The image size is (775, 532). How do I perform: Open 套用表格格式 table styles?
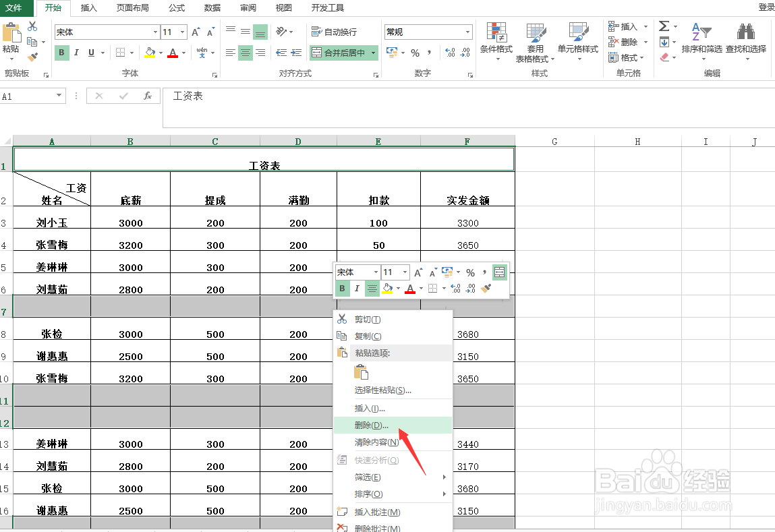click(x=536, y=43)
